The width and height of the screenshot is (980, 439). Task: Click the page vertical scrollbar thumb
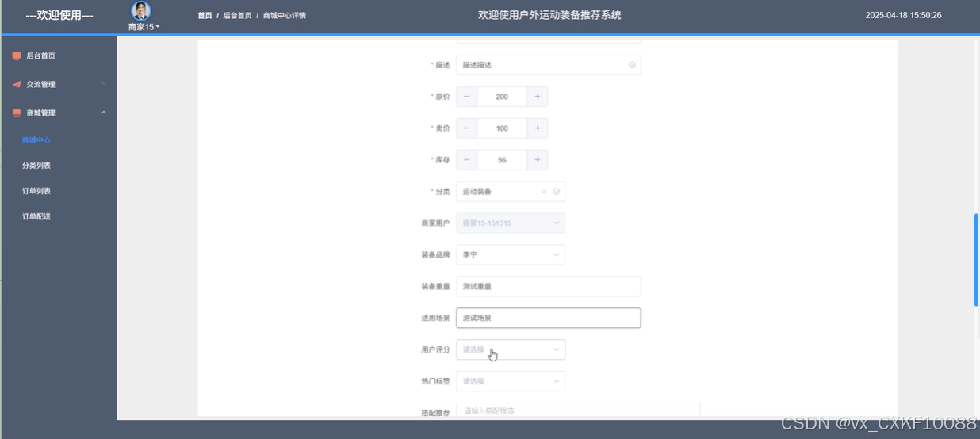976,260
